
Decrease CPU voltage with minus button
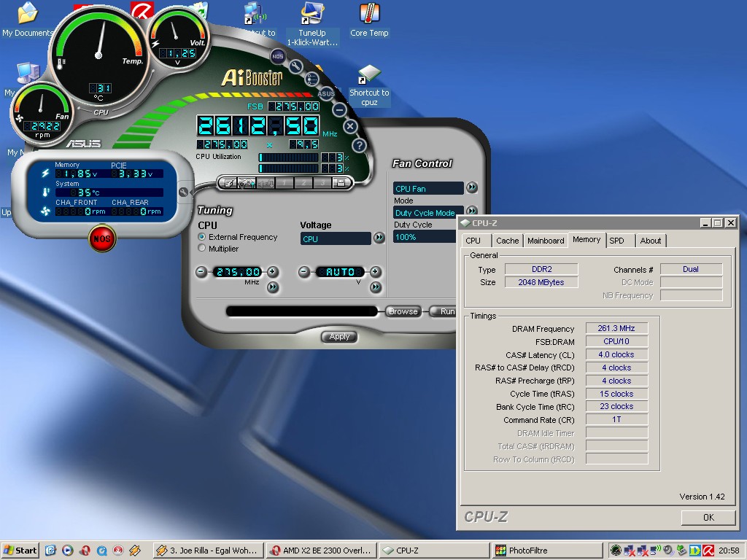point(304,272)
